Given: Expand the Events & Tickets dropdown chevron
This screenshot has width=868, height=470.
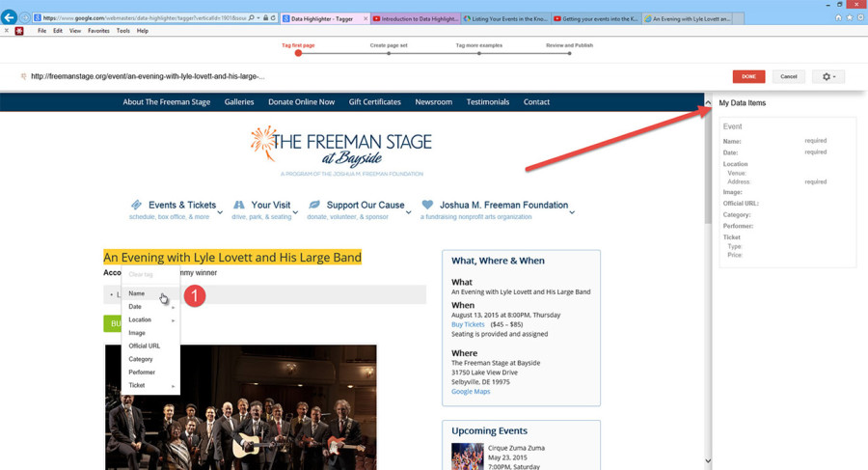Looking at the screenshot, I should click(220, 212).
